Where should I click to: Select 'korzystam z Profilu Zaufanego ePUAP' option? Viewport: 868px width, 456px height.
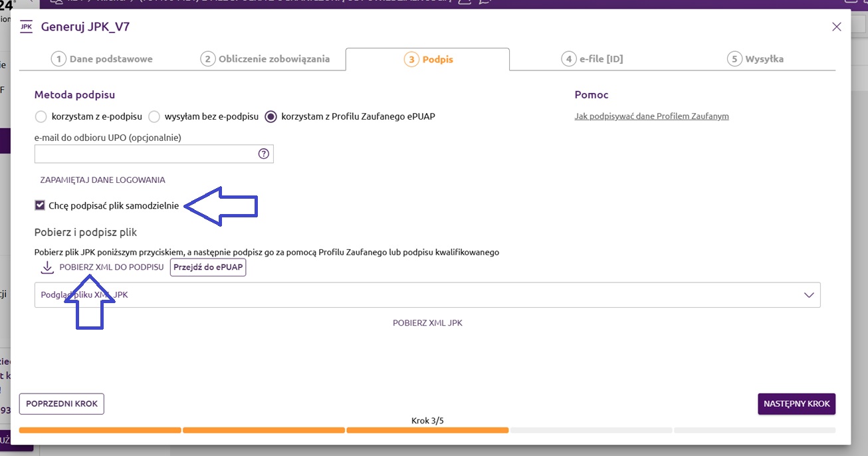tap(271, 117)
